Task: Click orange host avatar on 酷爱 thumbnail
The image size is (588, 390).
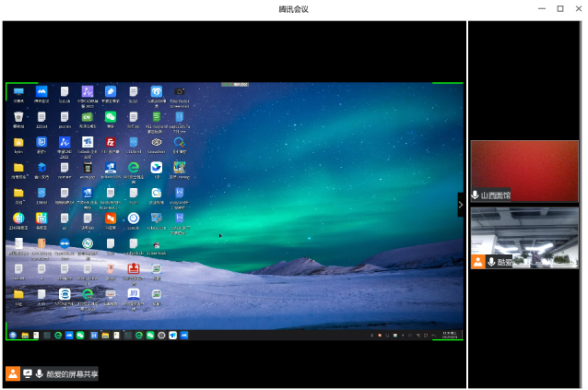Action: [478, 262]
